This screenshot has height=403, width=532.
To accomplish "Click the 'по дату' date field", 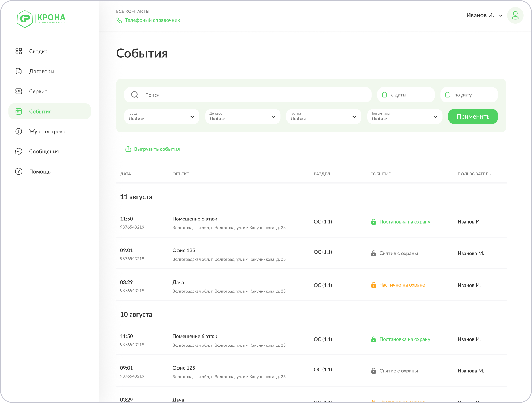I will coord(469,95).
